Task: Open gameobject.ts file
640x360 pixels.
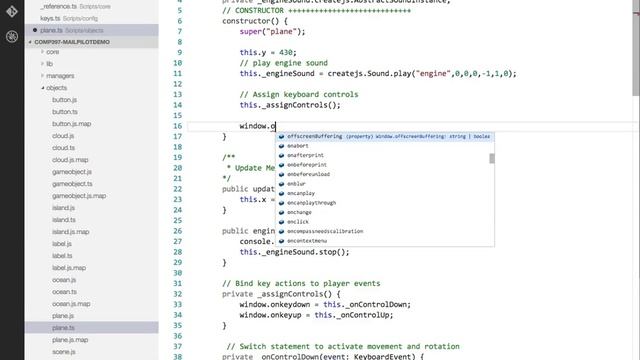Action: pyautogui.click(x=72, y=184)
